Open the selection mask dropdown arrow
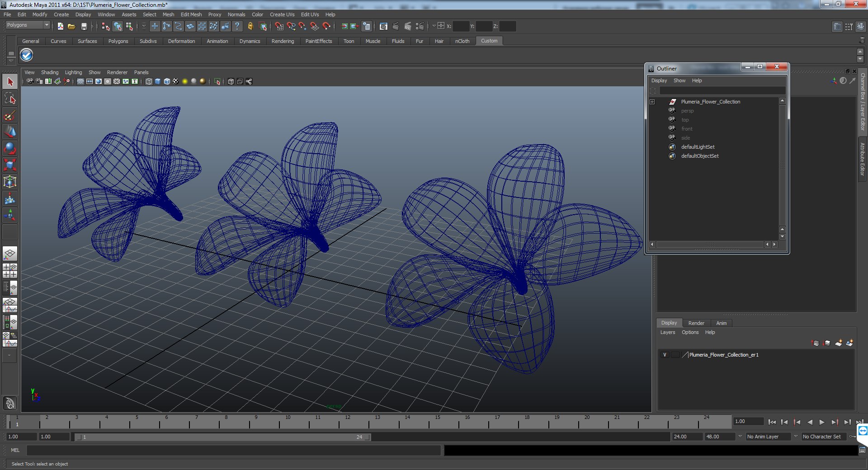 pos(144,26)
